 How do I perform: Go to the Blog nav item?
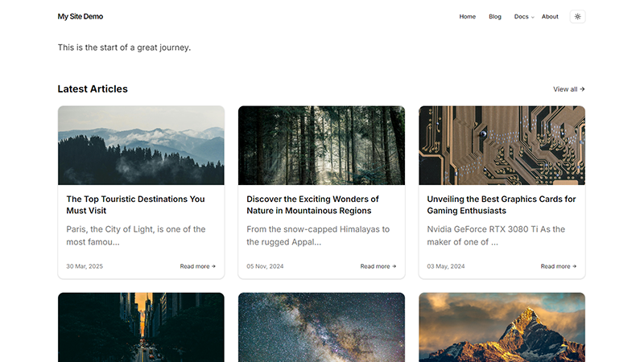(495, 16)
